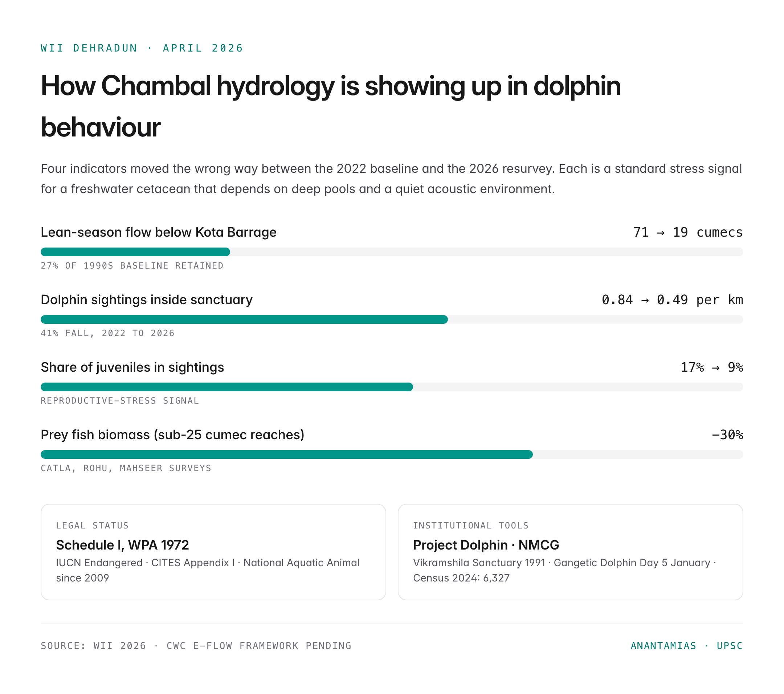Click the "−30%" prey biomass value
Viewport: 784px width, 694px height.
pos(727,435)
